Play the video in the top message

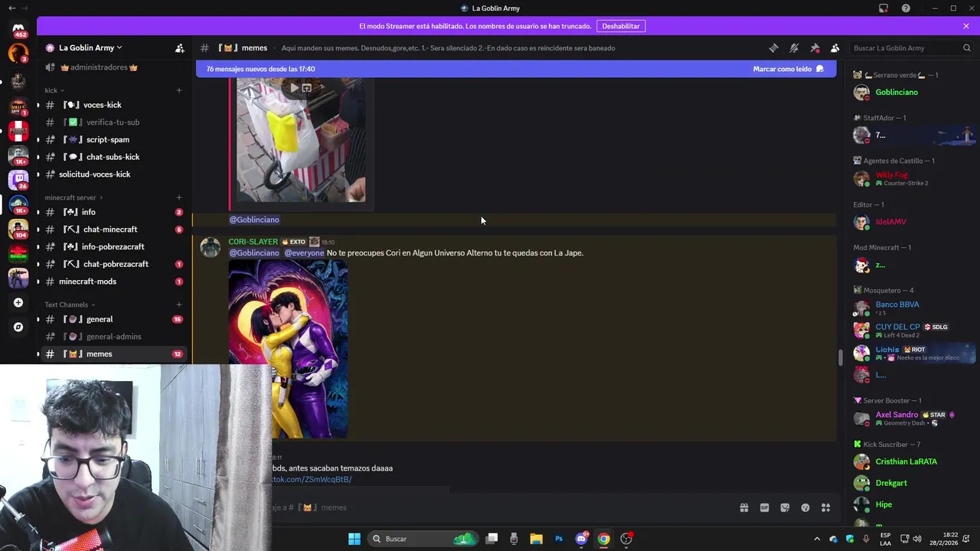tap(294, 87)
